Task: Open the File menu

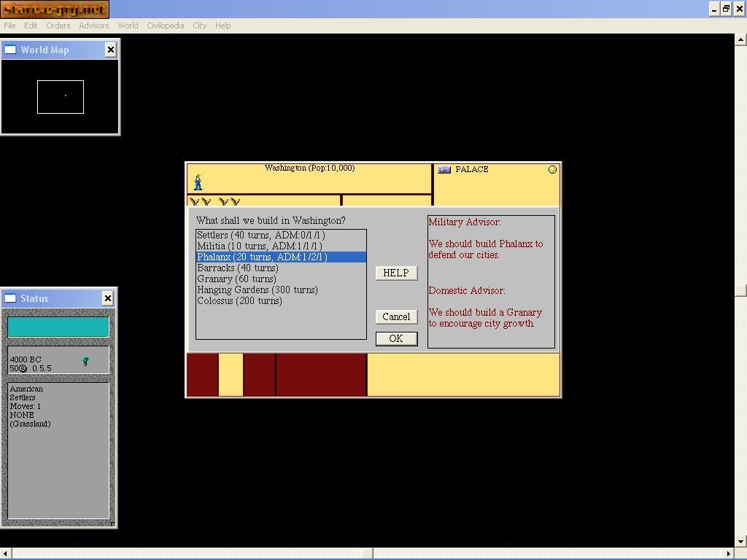Action: coord(9,26)
